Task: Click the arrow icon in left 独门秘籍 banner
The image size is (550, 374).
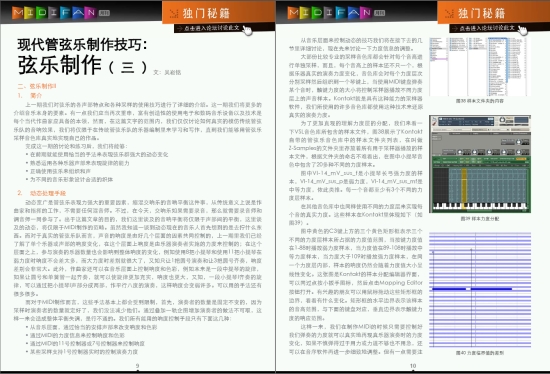Action: (174, 14)
